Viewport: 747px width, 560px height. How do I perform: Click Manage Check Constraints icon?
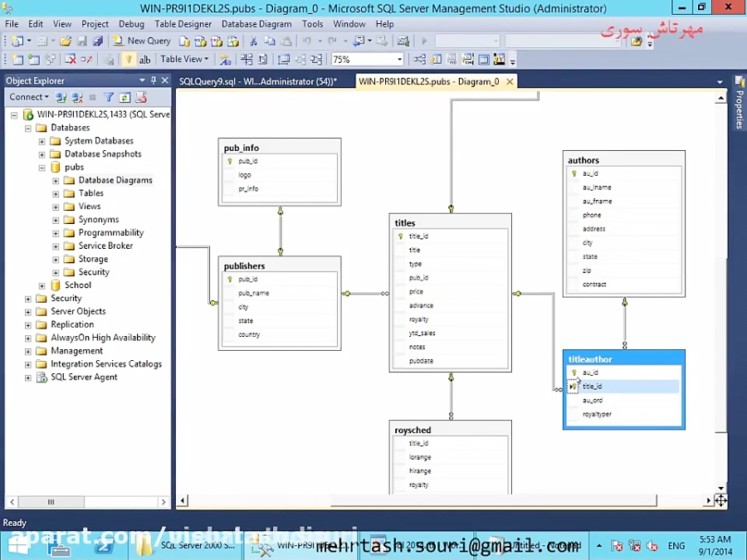click(x=484, y=60)
